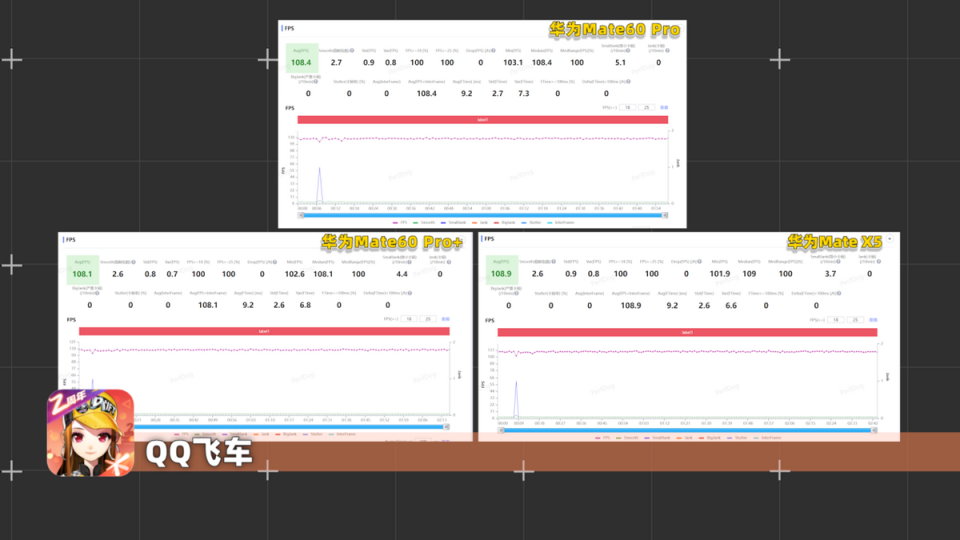Click BigJank info icon in Mate60 Pro+ panel
Screen dimensions: 960x540
97,293
